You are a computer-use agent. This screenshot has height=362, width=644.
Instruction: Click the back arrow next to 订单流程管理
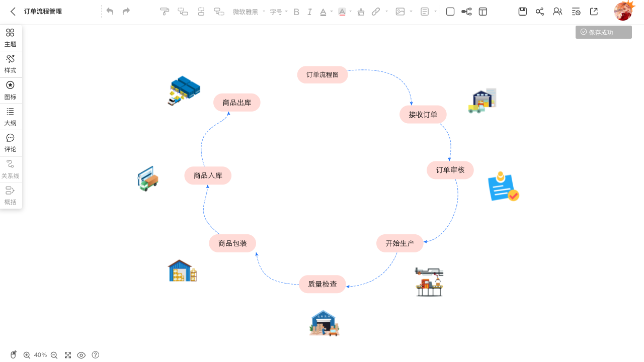pos(12,11)
